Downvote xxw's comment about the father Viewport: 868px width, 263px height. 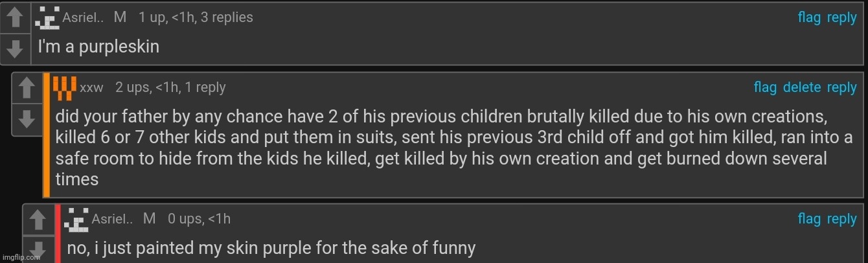point(27,119)
